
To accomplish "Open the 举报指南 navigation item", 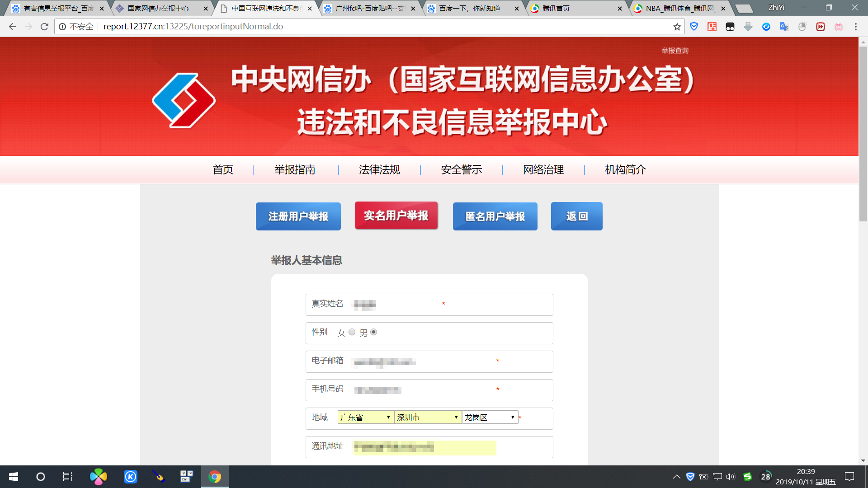I will (x=295, y=169).
